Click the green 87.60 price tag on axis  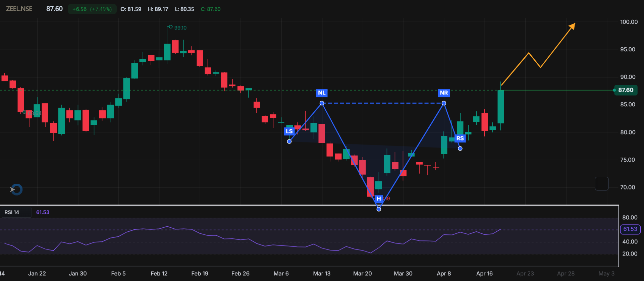[x=626, y=90]
